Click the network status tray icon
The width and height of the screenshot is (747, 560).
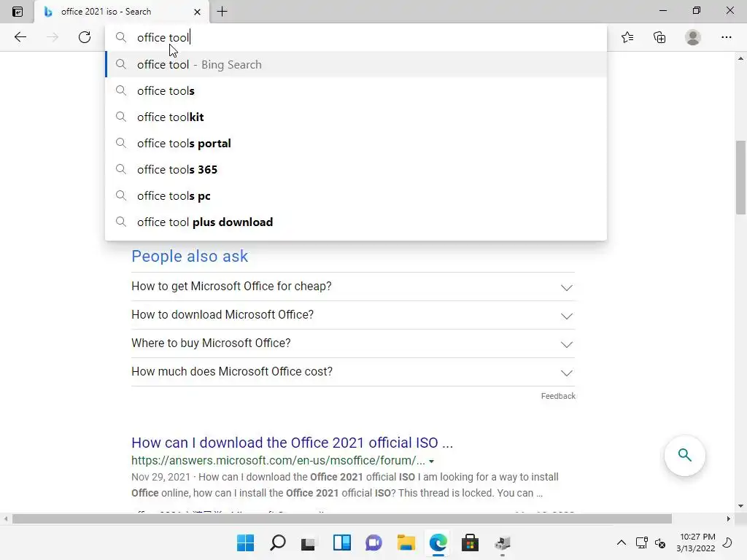642,542
